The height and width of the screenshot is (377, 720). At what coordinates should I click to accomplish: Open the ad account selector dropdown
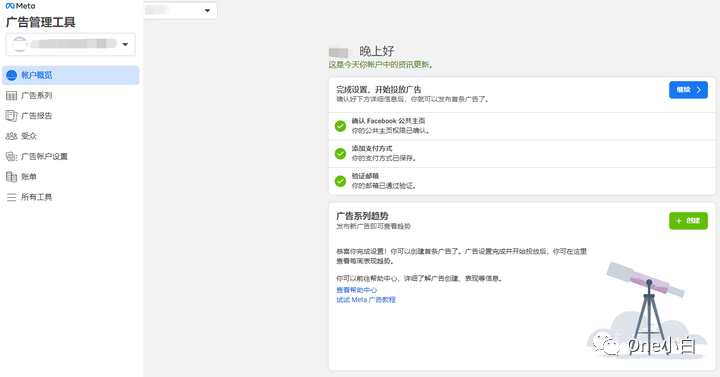tap(71, 44)
